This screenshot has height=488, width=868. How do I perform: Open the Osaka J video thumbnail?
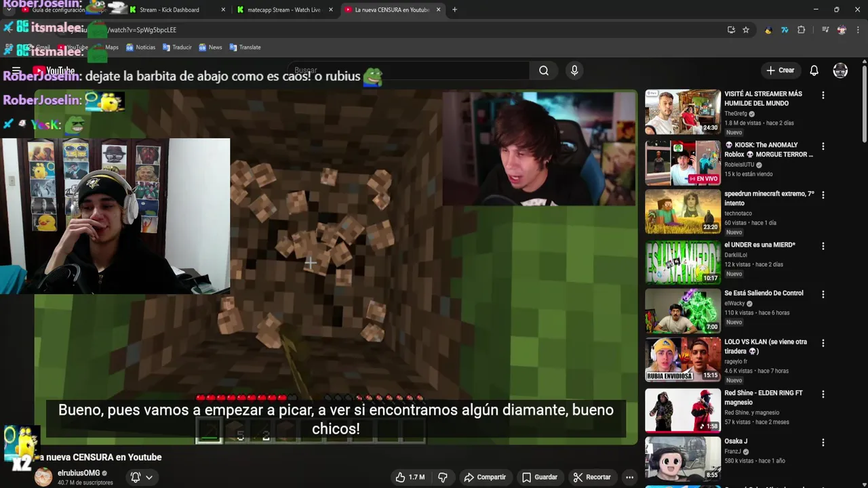point(682,459)
